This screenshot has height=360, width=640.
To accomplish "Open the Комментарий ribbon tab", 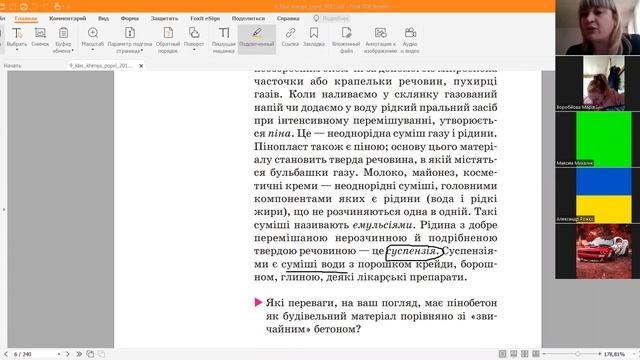I will click(68, 18).
